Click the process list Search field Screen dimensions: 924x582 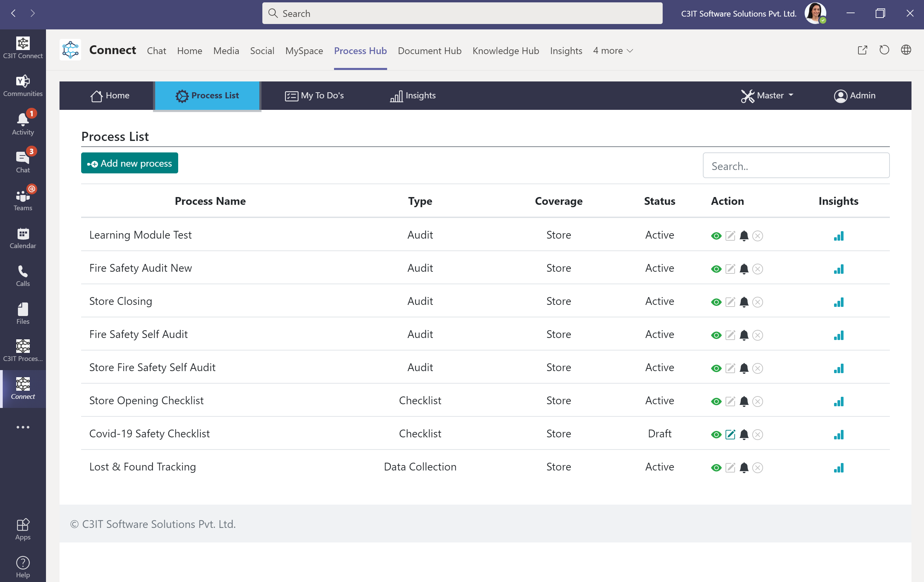(796, 166)
